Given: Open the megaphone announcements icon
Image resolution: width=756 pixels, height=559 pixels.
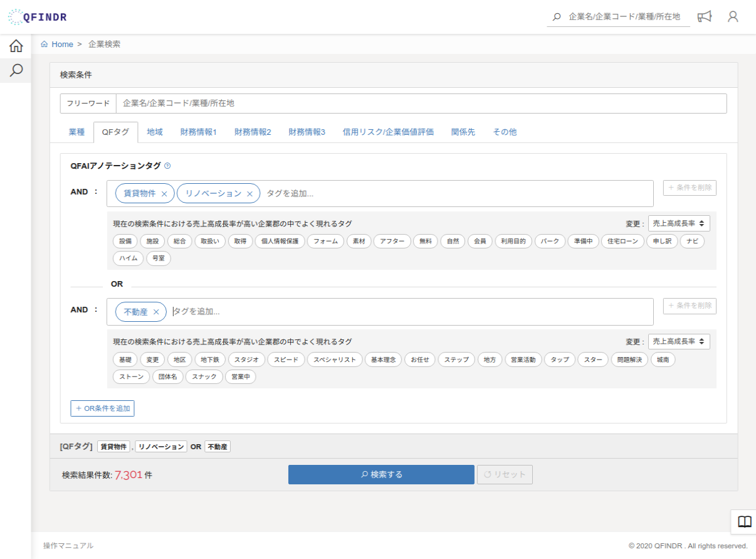Looking at the screenshot, I should coord(705,17).
